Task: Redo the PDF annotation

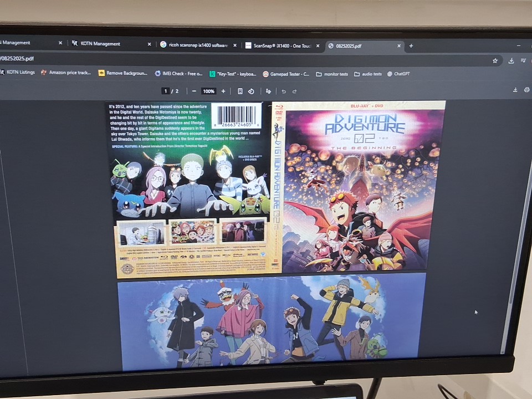Action: pos(294,91)
